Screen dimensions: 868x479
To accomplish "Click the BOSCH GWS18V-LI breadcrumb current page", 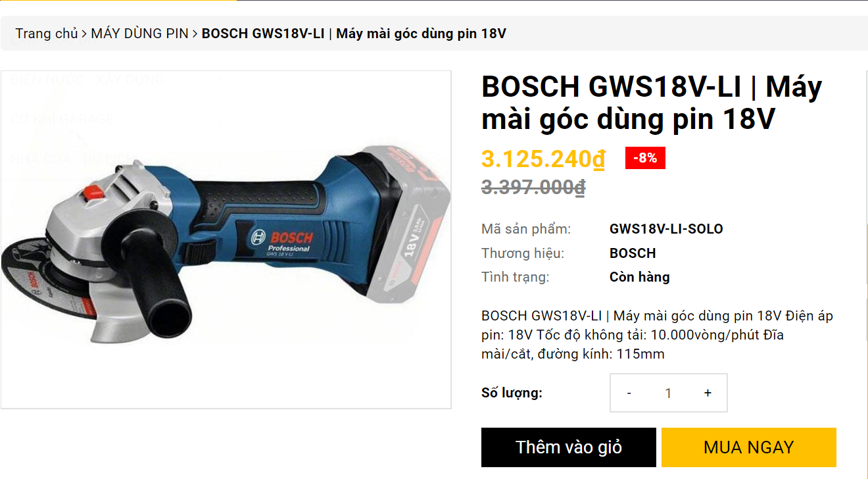I will (x=354, y=34).
